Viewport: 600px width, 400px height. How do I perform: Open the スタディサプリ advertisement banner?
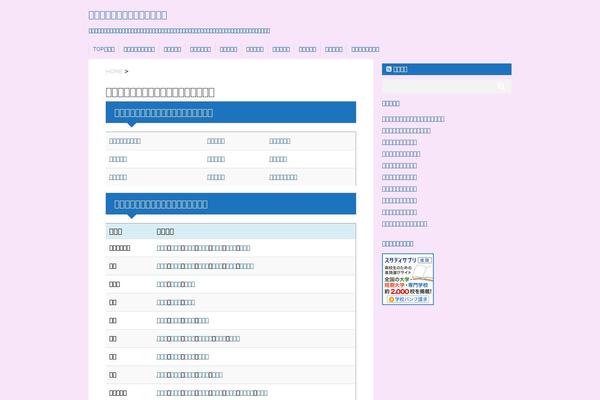[x=408, y=279]
